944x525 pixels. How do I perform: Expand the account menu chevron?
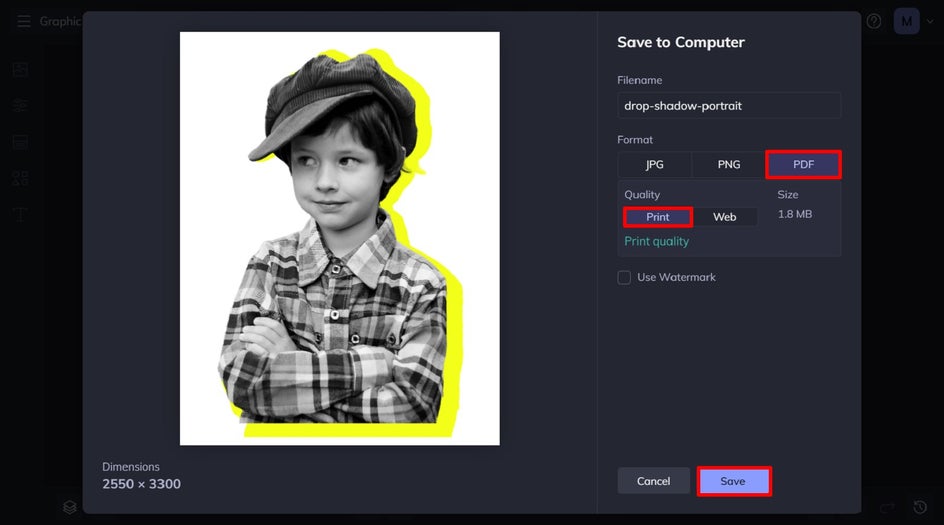click(930, 22)
